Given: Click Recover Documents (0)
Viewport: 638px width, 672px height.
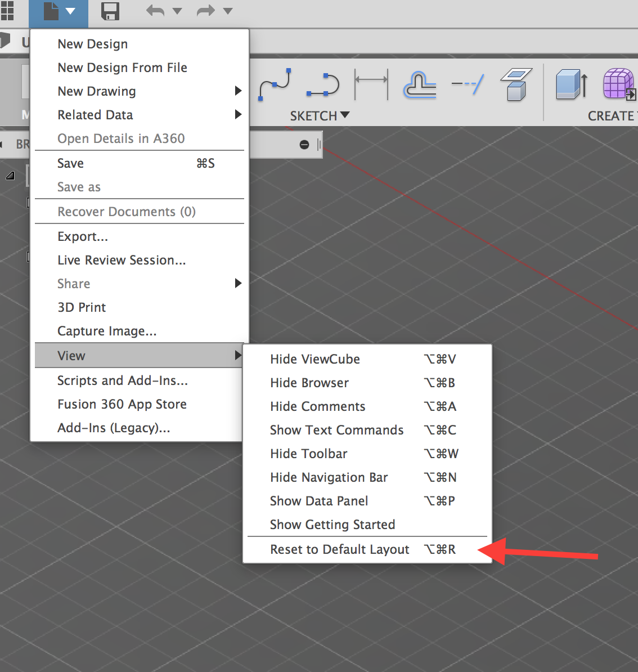Looking at the screenshot, I should [140, 211].
